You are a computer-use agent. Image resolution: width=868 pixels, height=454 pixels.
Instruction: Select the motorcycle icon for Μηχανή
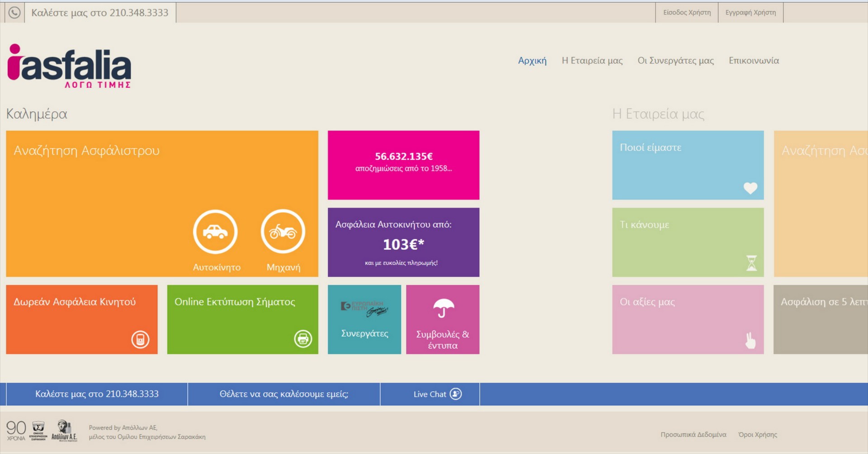283,232
